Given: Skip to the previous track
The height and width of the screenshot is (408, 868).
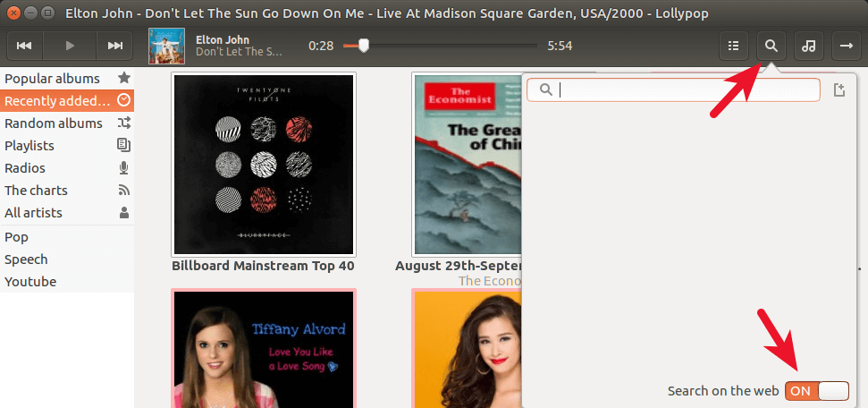Looking at the screenshot, I should click(x=25, y=46).
